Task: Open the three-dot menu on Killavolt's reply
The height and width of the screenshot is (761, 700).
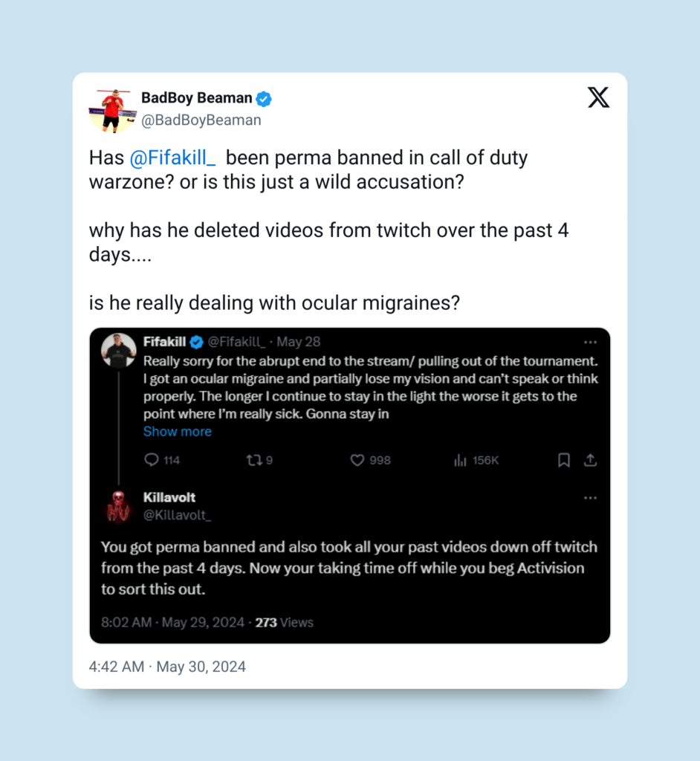Action: [x=590, y=498]
